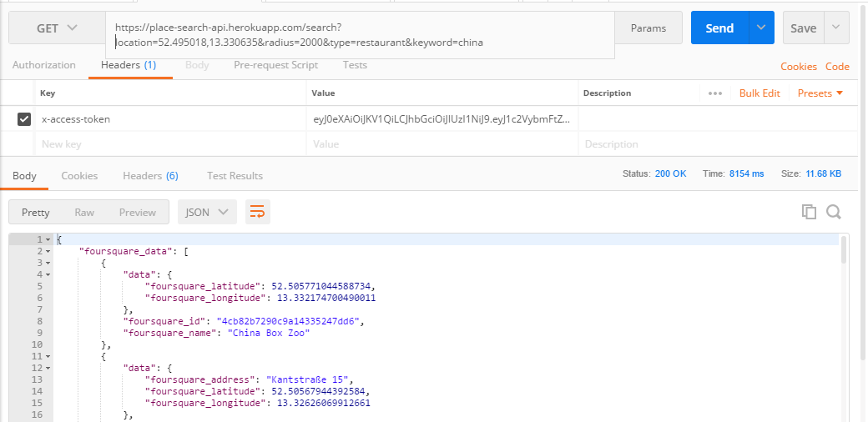The image size is (868, 422).
Task: Collapse the foursquare_data array at line 2
Action: (48, 251)
